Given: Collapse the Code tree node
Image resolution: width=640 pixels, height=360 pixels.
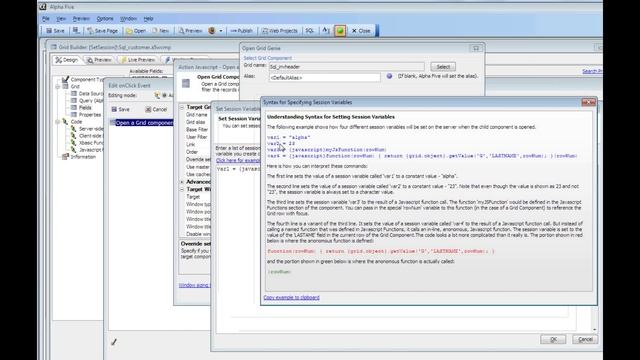Looking at the screenshot, I should tap(58, 122).
